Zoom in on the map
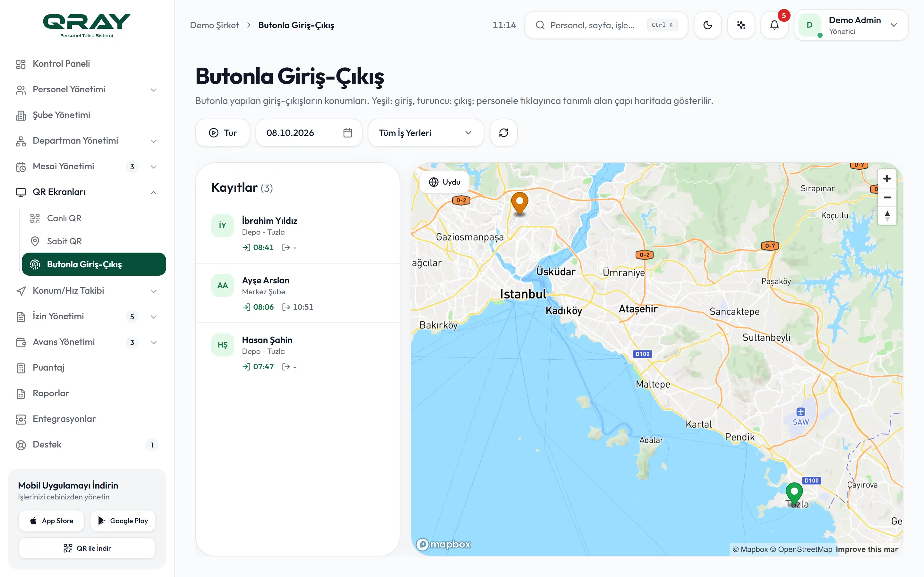 [x=887, y=179]
